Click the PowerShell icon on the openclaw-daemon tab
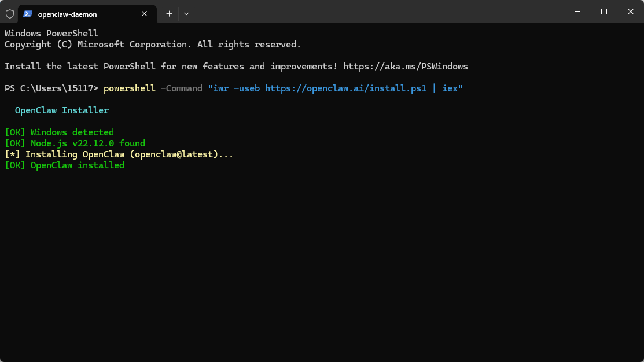The height and width of the screenshot is (362, 644). point(28,14)
